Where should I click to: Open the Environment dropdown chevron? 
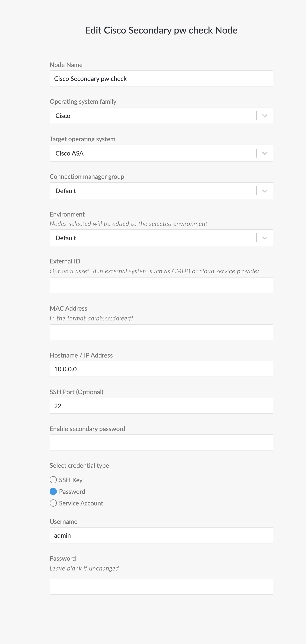265,238
